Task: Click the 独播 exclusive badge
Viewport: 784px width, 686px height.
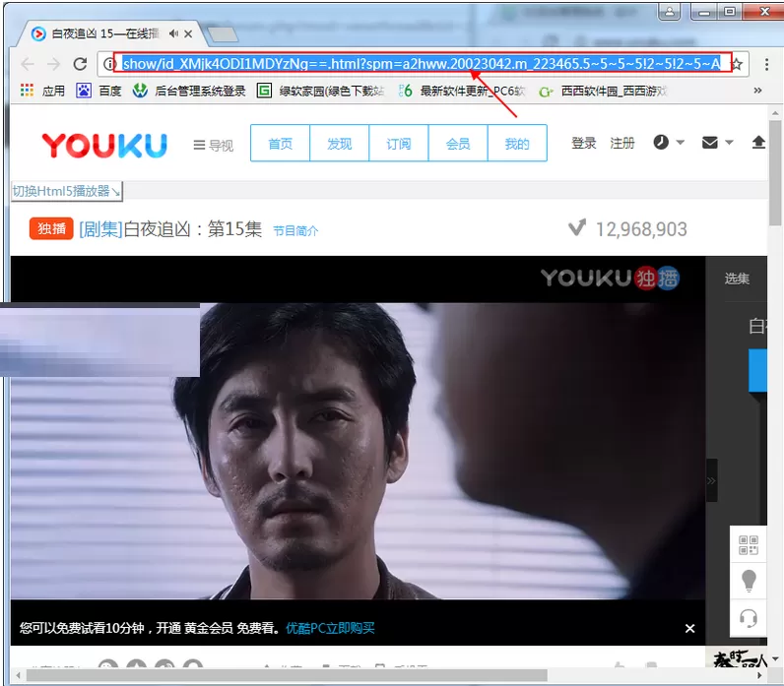Action: point(51,229)
